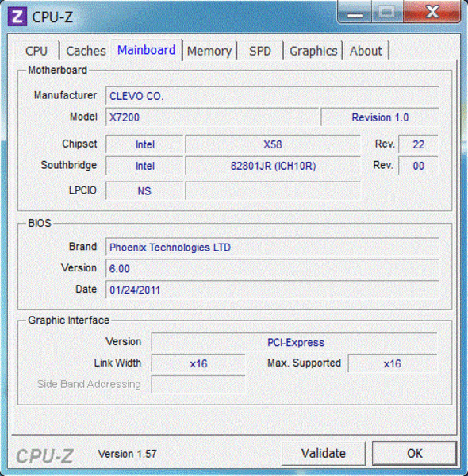Click the OK button
The height and width of the screenshot is (476, 468).
tap(415, 453)
